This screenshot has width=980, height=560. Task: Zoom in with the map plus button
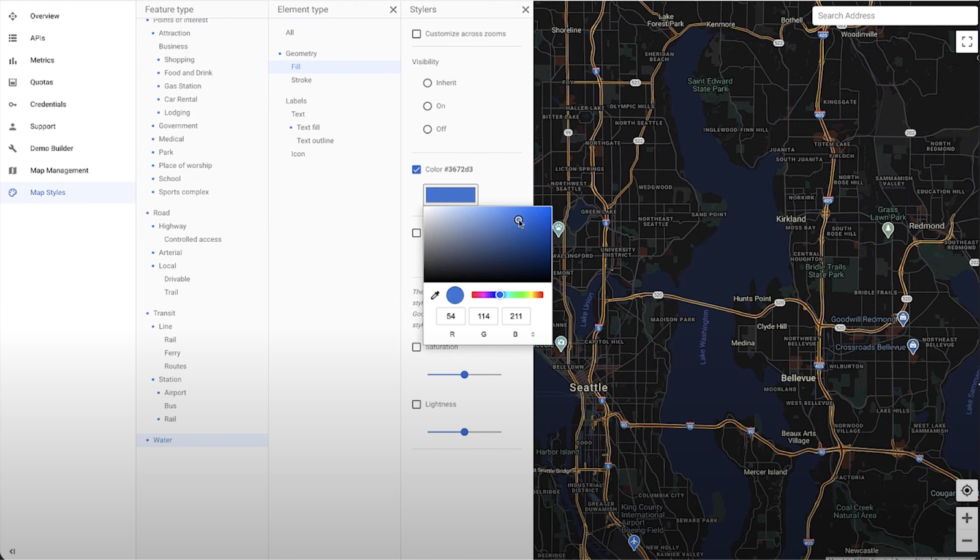click(x=967, y=518)
